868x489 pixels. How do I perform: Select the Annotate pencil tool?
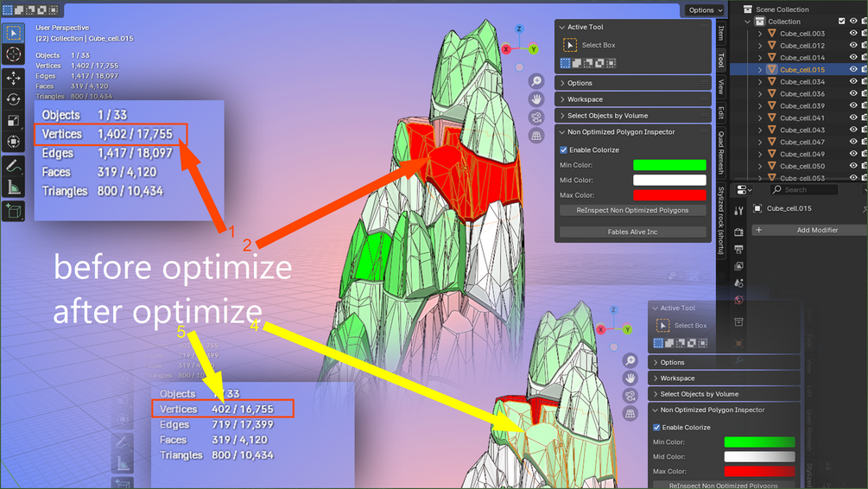(13, 166)
